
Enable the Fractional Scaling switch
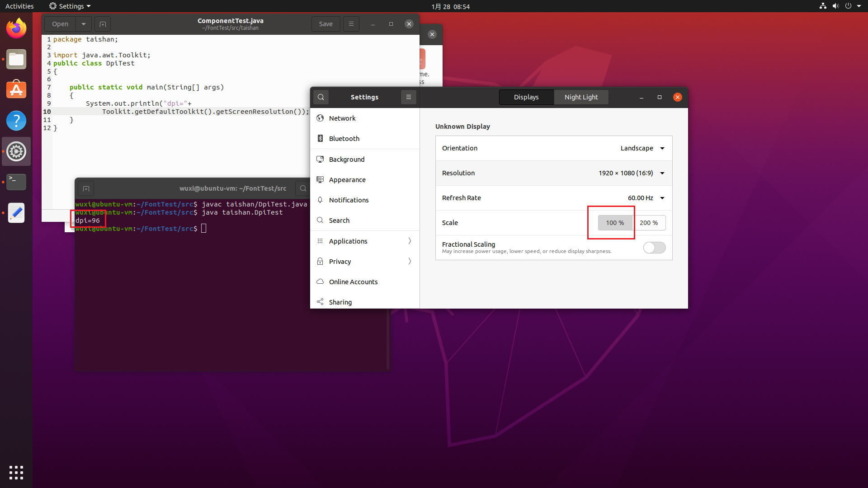[654, 248]
